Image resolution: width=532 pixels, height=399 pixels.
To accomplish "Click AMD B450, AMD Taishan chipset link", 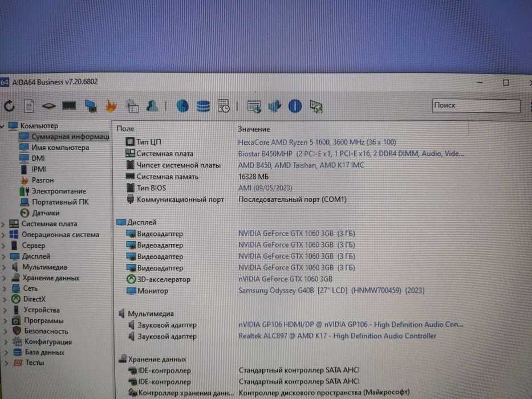I will 301,165.
